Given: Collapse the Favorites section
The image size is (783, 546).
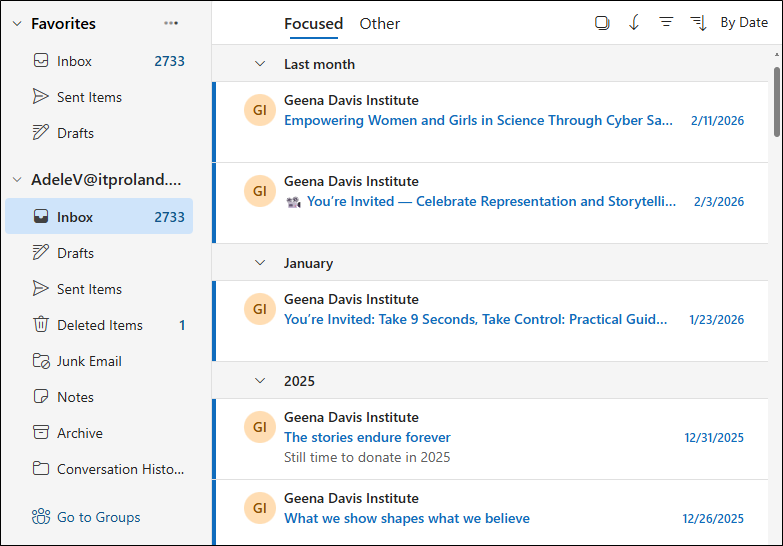Looking at the screenshot, I should (17, 24).
